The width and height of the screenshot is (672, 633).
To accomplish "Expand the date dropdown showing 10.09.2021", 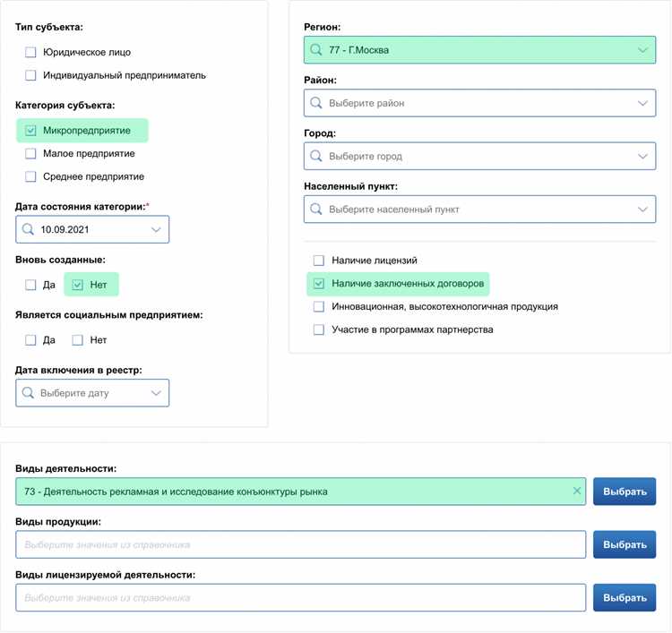I will [156, 229].
